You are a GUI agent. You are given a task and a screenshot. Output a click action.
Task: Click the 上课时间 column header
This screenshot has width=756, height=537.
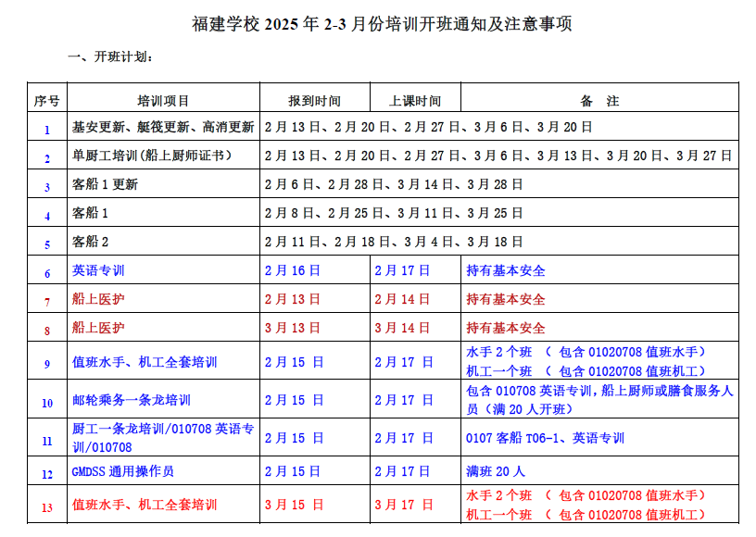(415, 101)
